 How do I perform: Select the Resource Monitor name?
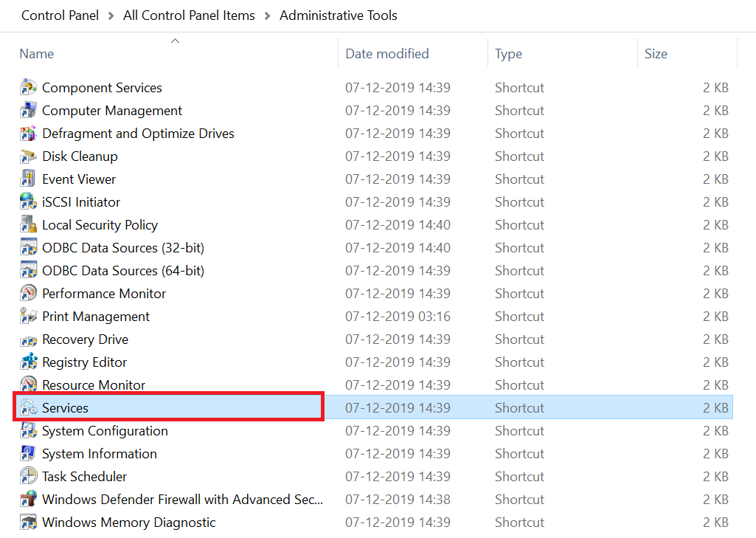[94, 385]
